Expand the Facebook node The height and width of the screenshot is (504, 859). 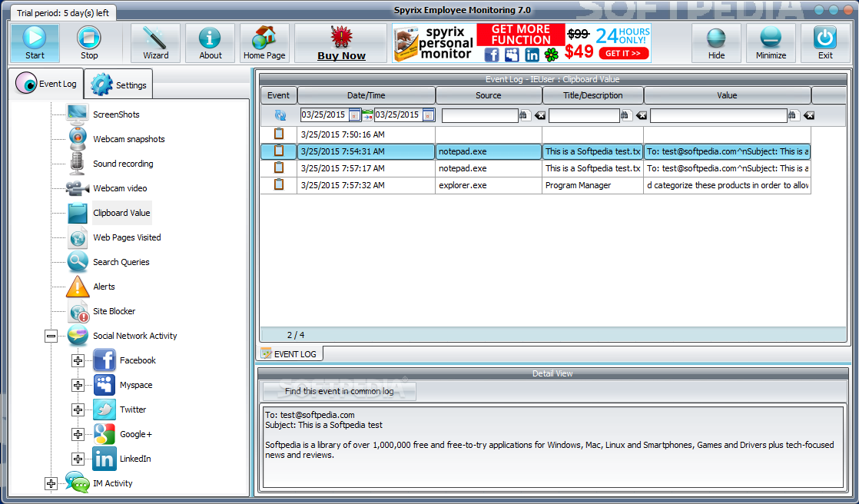point(78,360)
